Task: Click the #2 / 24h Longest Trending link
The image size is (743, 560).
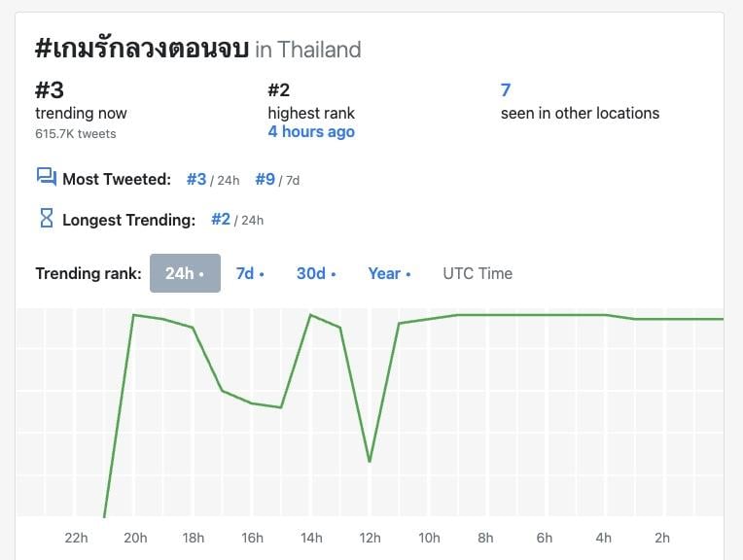Action: tap(221, 220)
